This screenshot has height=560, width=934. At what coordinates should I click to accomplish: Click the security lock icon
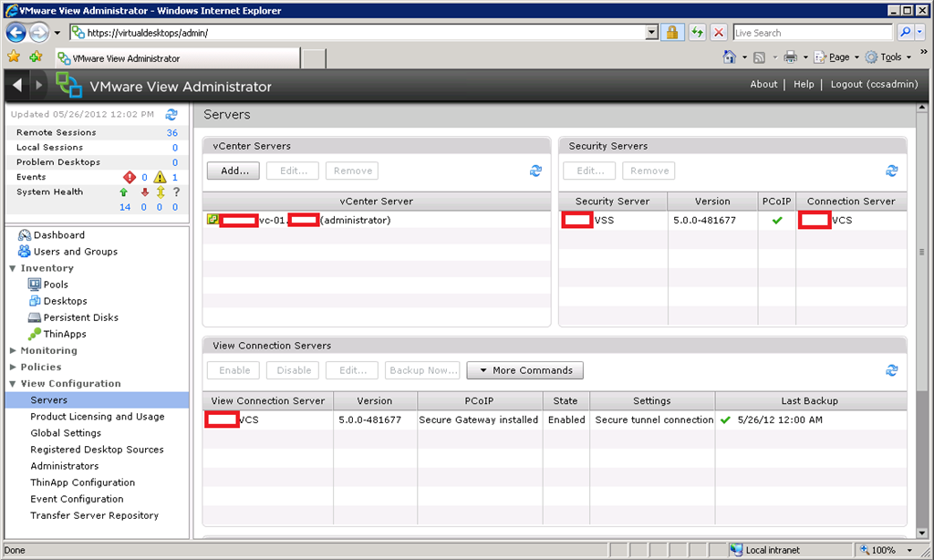(672, 32)
